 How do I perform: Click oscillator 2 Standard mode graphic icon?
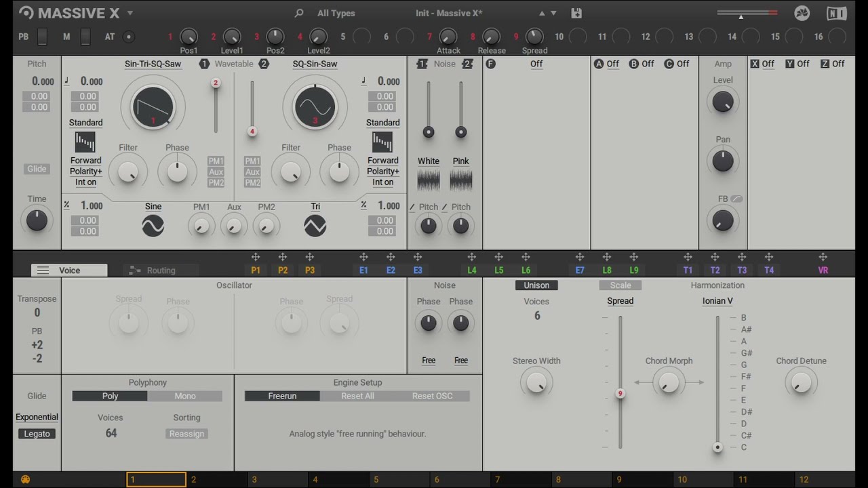[x=382, y=142]
